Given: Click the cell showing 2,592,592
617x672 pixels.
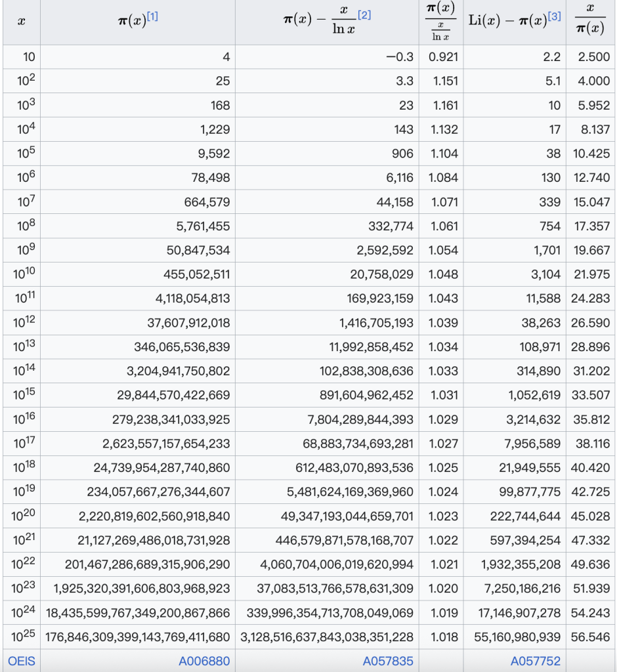Looking at the screenshot, I should (x=385, y=251).
